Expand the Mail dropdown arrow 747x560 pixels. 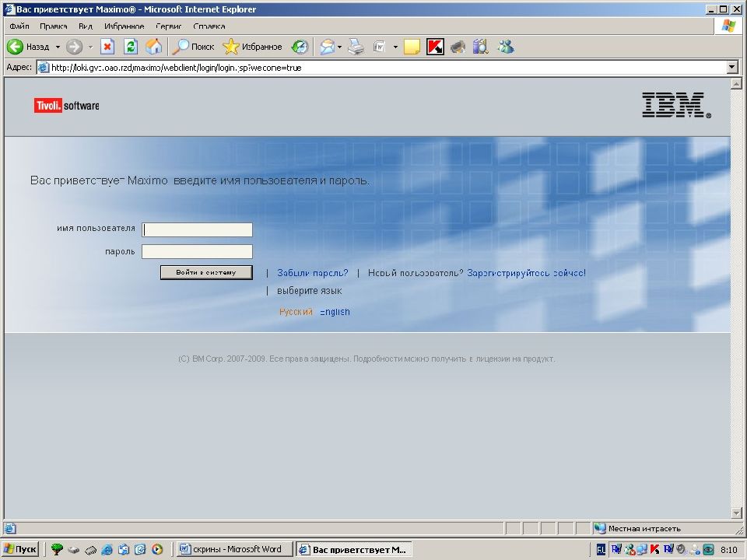[339, 47]
